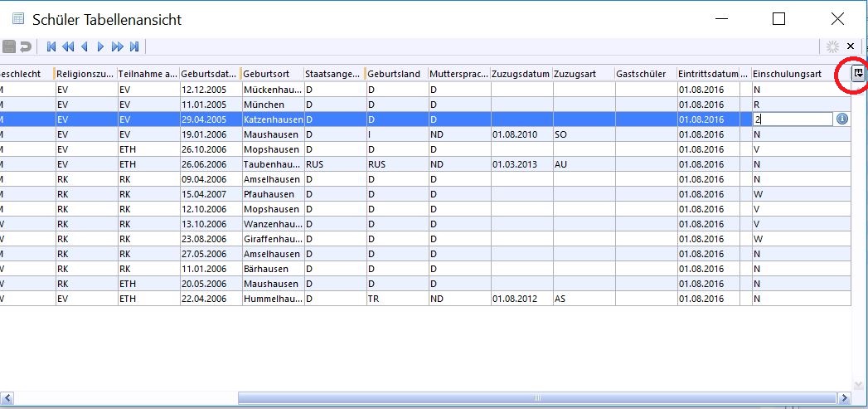Minimize the Schüler Tabellenansicht window

coord(720,19)
